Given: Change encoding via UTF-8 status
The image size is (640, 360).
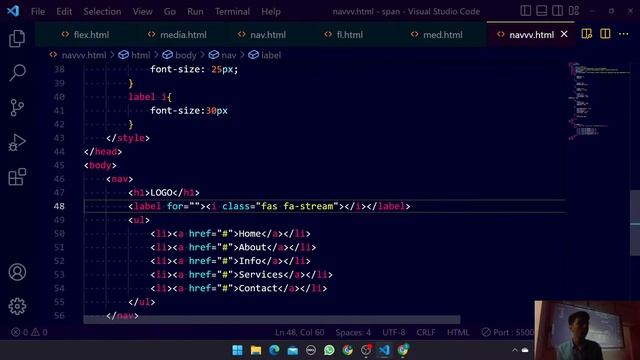Looking at the screenshot, I should coord(394,332).
